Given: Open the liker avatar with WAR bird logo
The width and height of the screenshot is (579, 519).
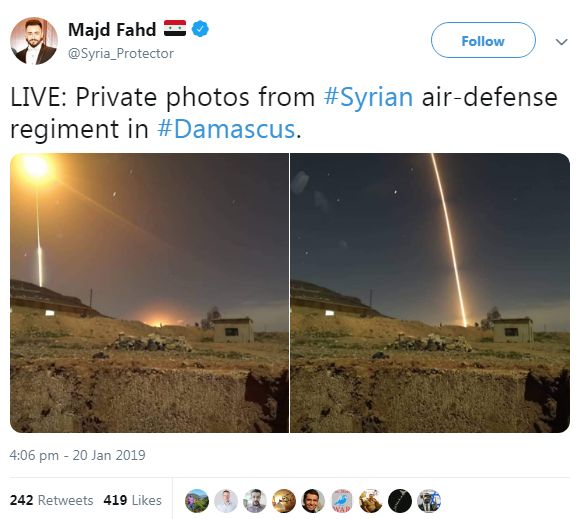Looking at the screenshot, I should pos(342,501).
